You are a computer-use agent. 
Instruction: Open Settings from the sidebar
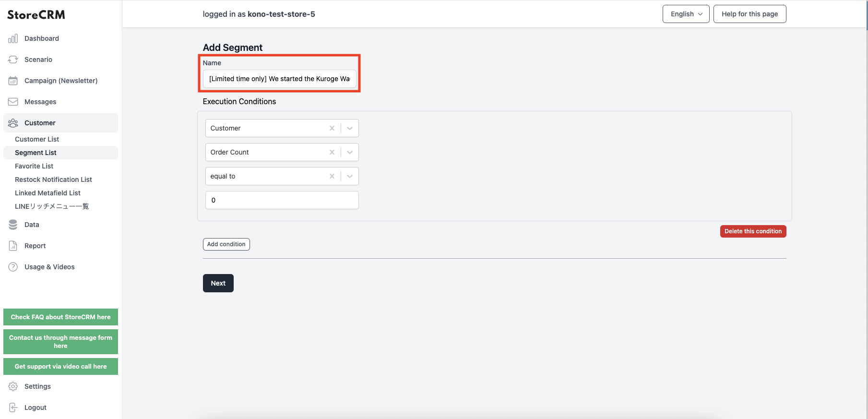pyautogui.click(x=60, y=386)
